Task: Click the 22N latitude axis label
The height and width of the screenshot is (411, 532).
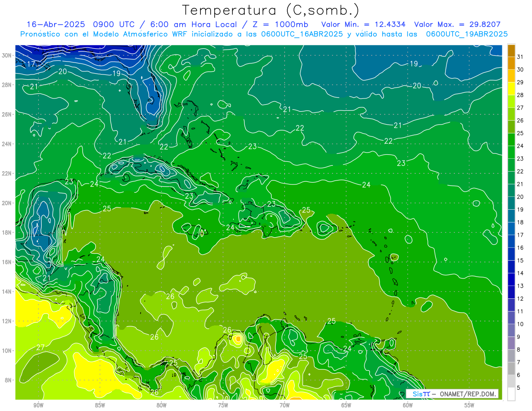Action: coord(7,173)
